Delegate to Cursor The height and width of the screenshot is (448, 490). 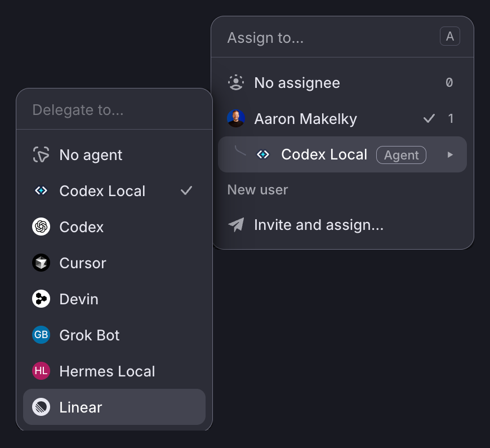[x=114, y=263]
